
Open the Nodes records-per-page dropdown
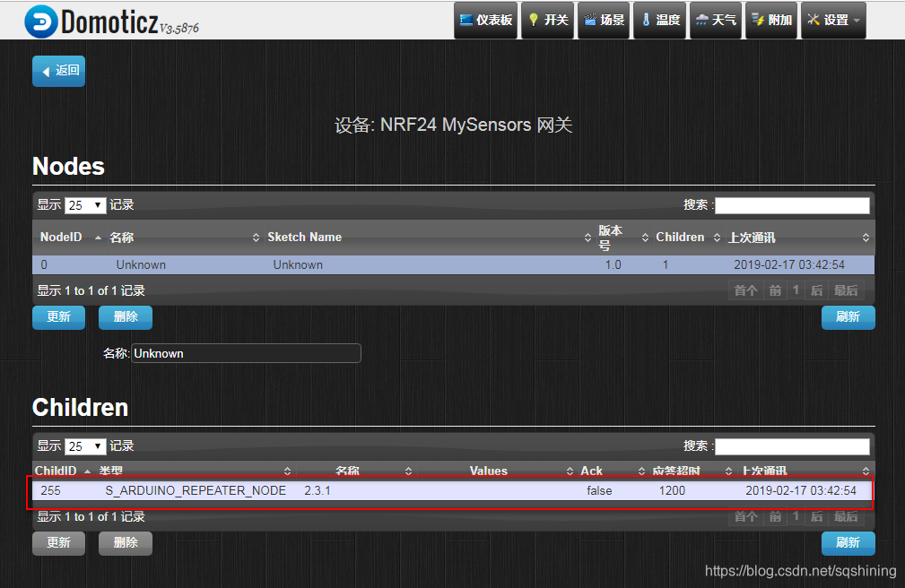(85, 205)
